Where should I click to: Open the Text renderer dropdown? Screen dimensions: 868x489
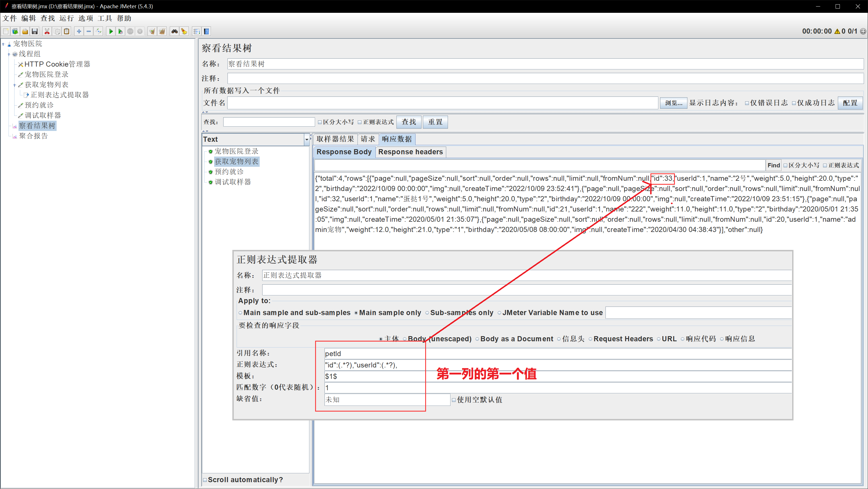pos(306,139)
